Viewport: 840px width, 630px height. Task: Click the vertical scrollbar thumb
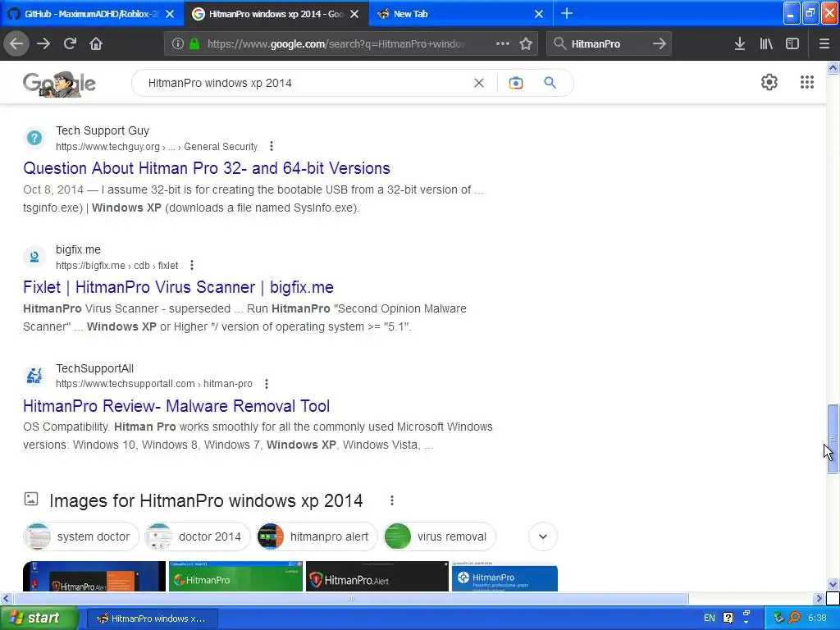pyautogui.click(x=833, y=440)
